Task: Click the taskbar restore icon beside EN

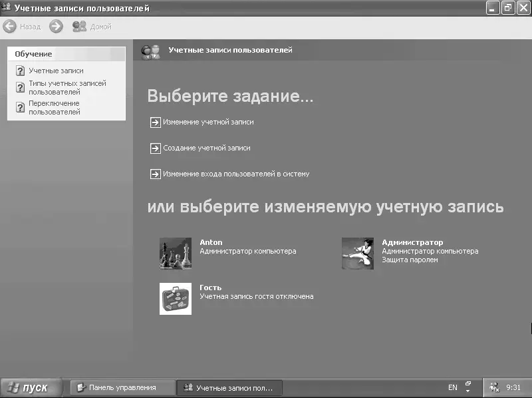Action: pyautogui.click(x=468, y=384)
